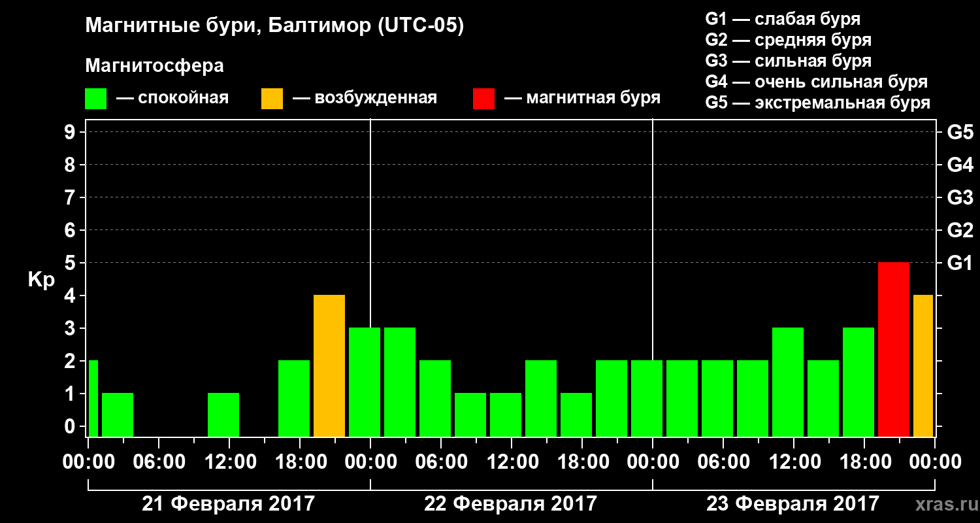Click the '— спокойная' legend label
The width and height of the screenshot is (980, 523).
point(172,99)
